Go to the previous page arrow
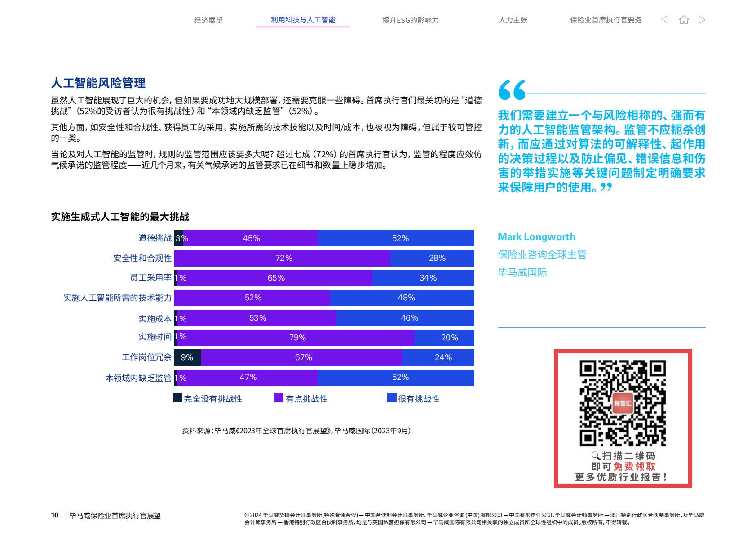 [x=664, y=19]
